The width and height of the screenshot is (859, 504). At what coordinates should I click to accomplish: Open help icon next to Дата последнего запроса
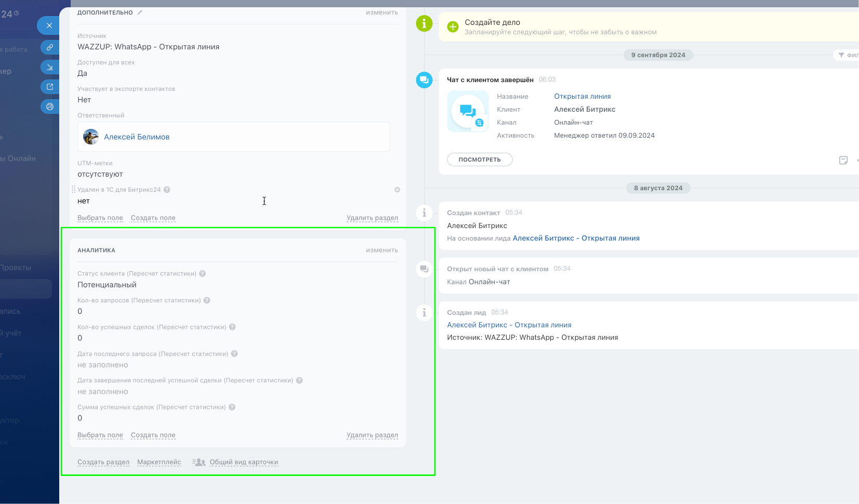pyautogui.click(x=234, y=354)
